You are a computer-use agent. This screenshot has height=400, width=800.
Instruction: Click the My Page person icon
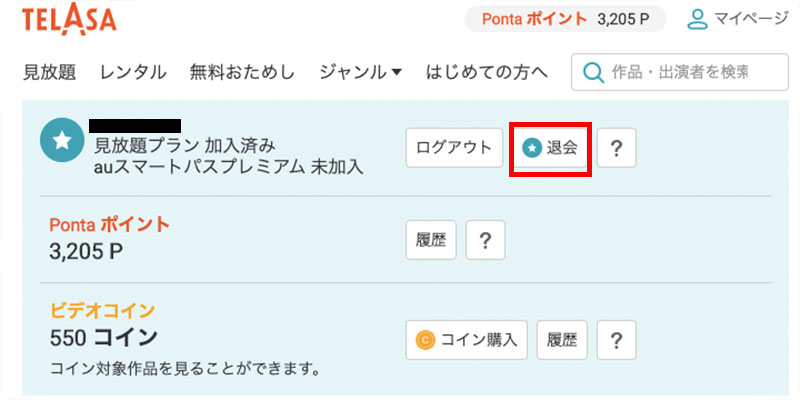coord(697,18)
